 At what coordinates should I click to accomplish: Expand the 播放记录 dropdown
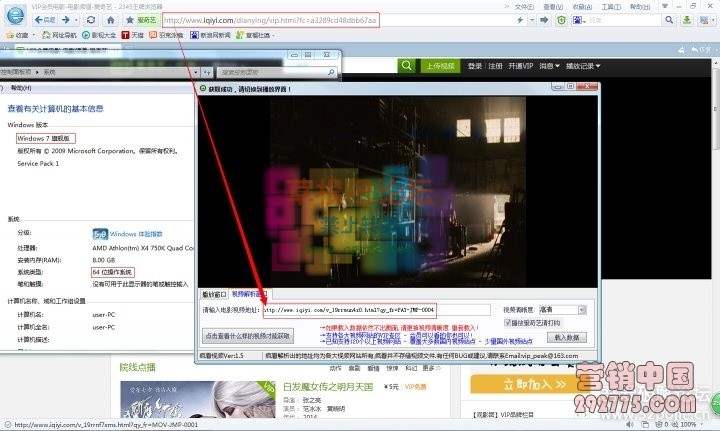click(585, 66)
